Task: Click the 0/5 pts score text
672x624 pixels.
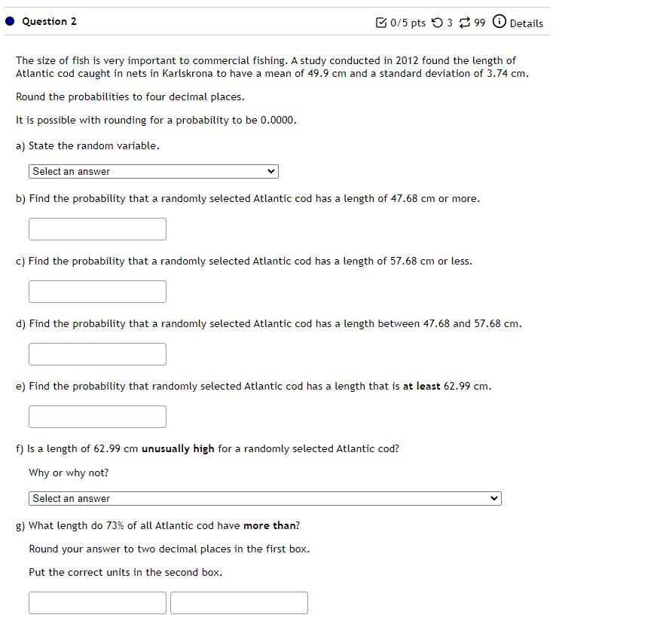Action: (407, 23)
